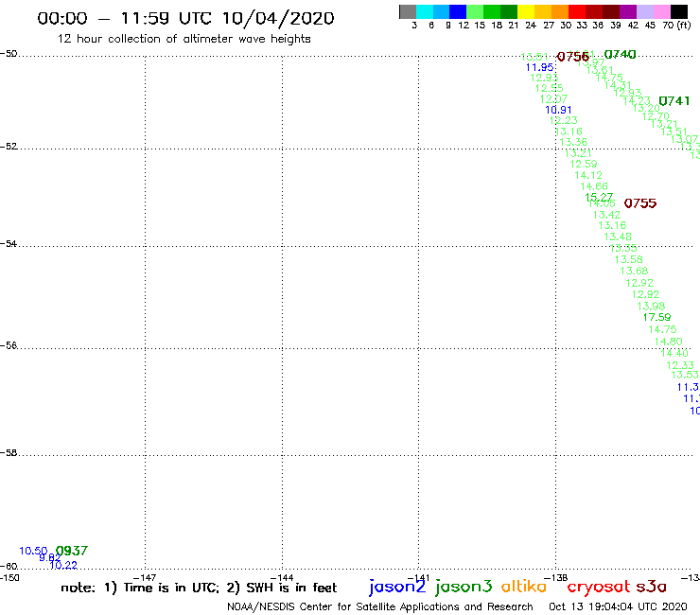Click the blue wave height value '10.50'
Viewport: 700px width, 615px height.
(x=33, y=551)
